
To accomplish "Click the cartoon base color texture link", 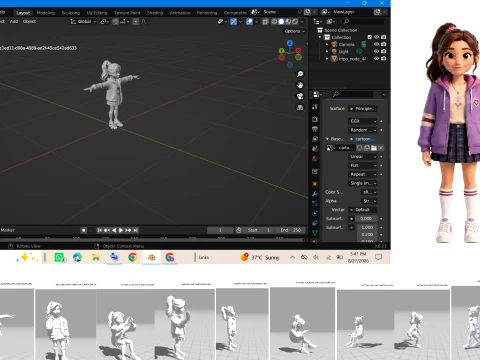I will click(x=363, y=139).
